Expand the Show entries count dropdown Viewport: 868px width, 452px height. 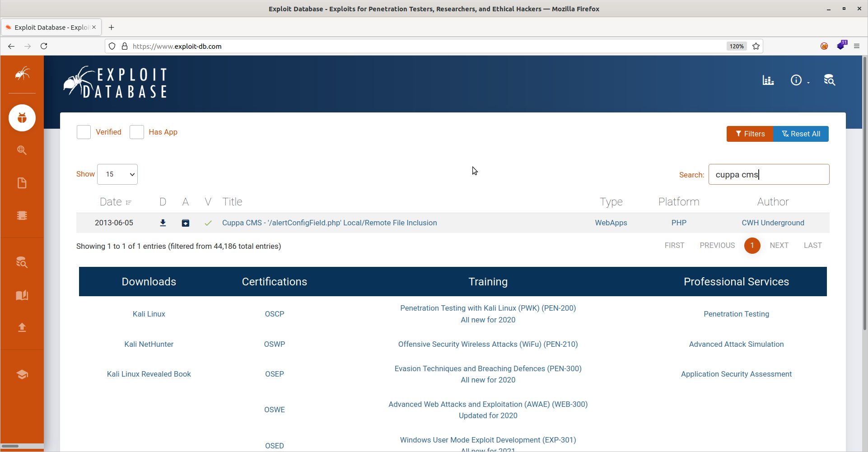click(x=117, y=174)
